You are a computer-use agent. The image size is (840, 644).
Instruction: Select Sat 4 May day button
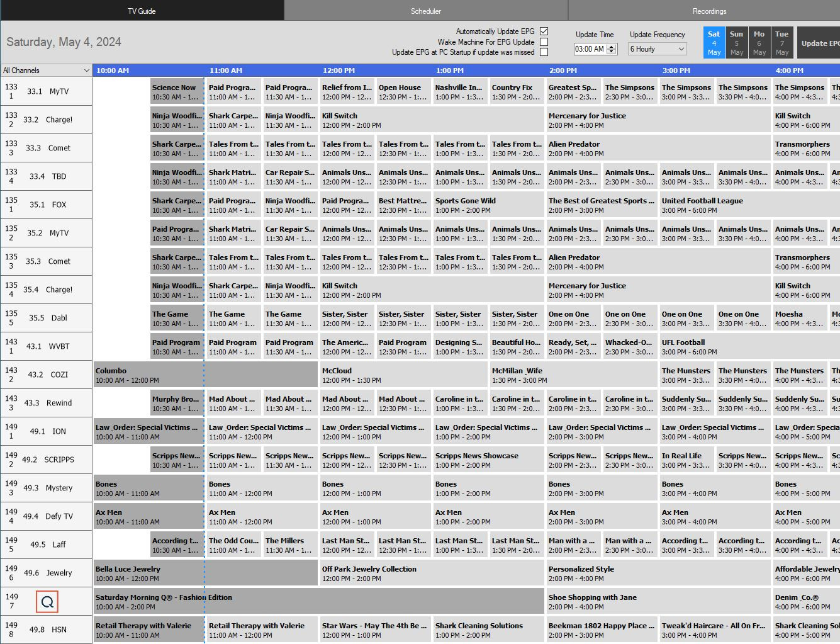[x=714, y=43]
